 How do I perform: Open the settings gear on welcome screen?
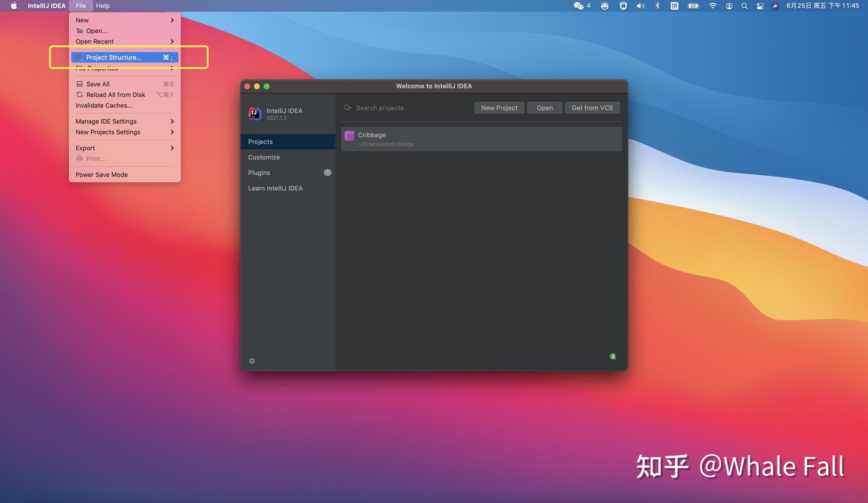click(252, 361)
